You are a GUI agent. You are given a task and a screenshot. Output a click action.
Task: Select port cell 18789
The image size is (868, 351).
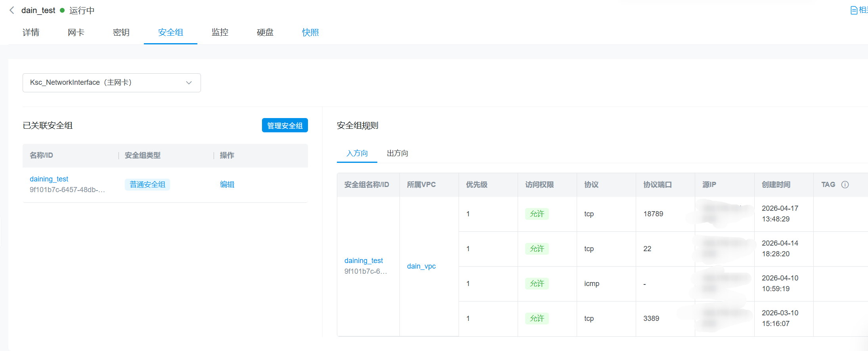coord(653,214)
